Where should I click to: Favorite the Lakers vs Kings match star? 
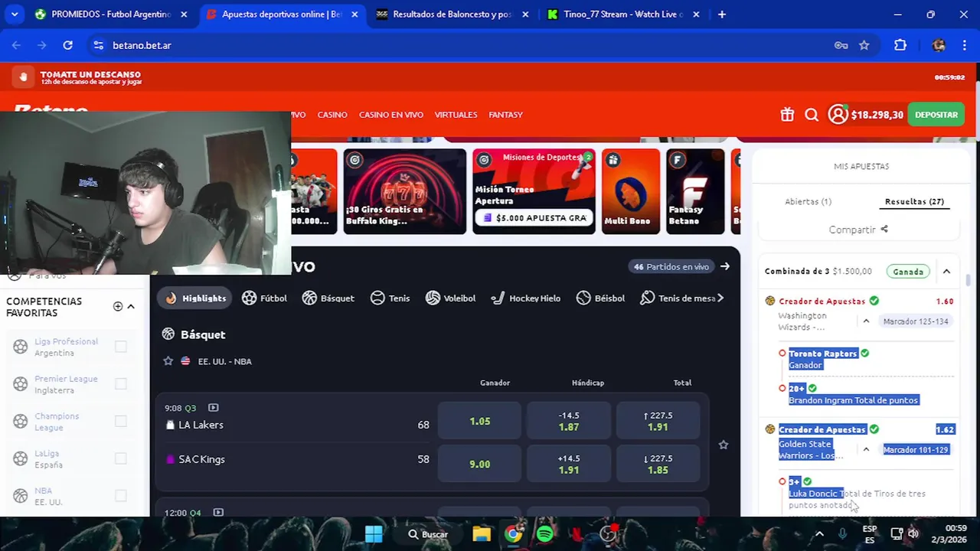[x=723, y=445]
